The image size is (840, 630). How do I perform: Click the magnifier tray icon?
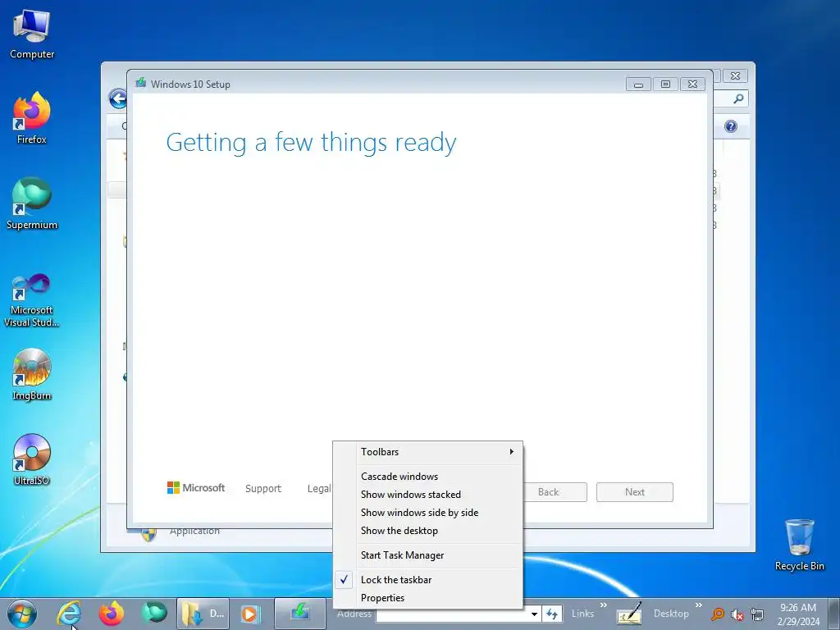click(717, 614)
